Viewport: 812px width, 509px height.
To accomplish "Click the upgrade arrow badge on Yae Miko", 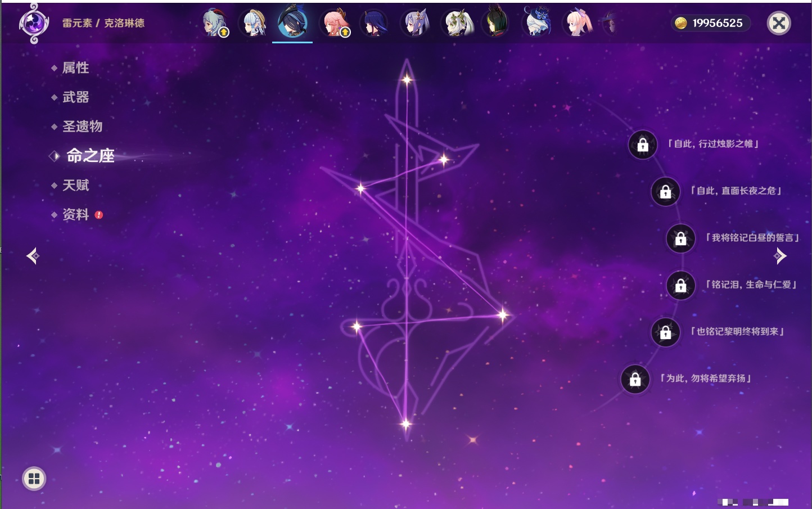I will [x=345, y=33].
